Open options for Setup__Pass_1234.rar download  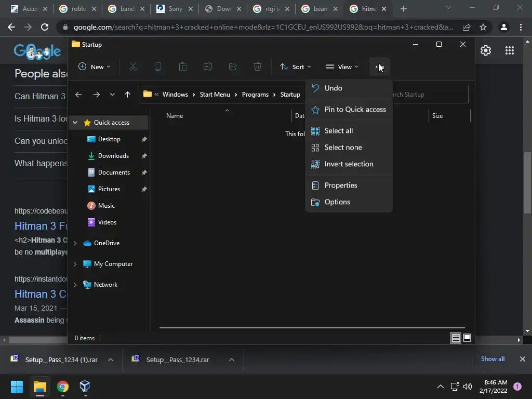point(231,360)
